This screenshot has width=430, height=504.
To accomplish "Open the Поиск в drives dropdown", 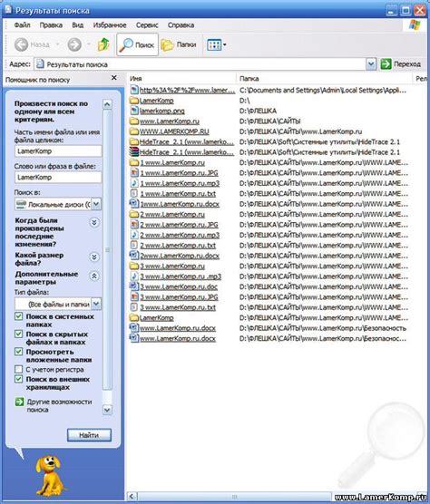I will (x=96, y=204).
